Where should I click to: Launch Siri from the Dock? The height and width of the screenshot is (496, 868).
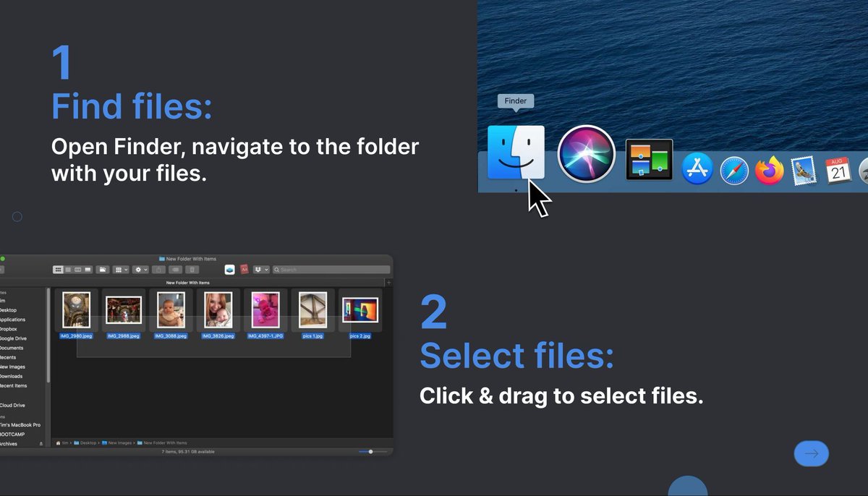point(586,153)
